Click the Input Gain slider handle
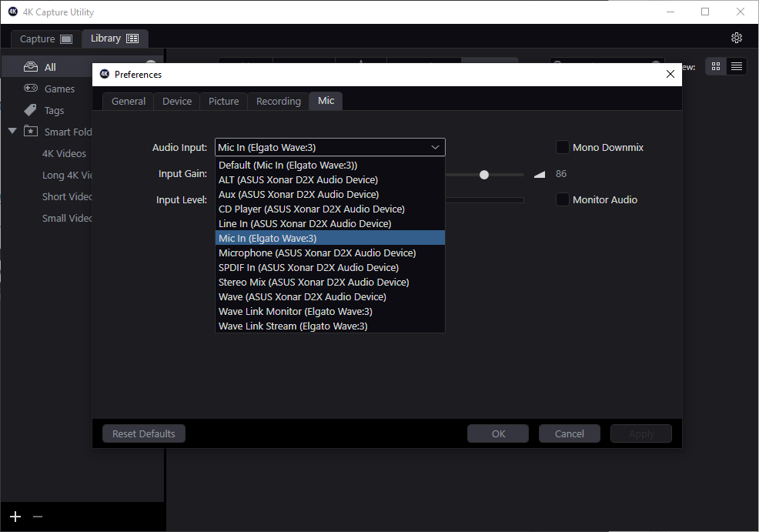Image resolution: width=759 pixels, height=532 pixels. [484, 175]
